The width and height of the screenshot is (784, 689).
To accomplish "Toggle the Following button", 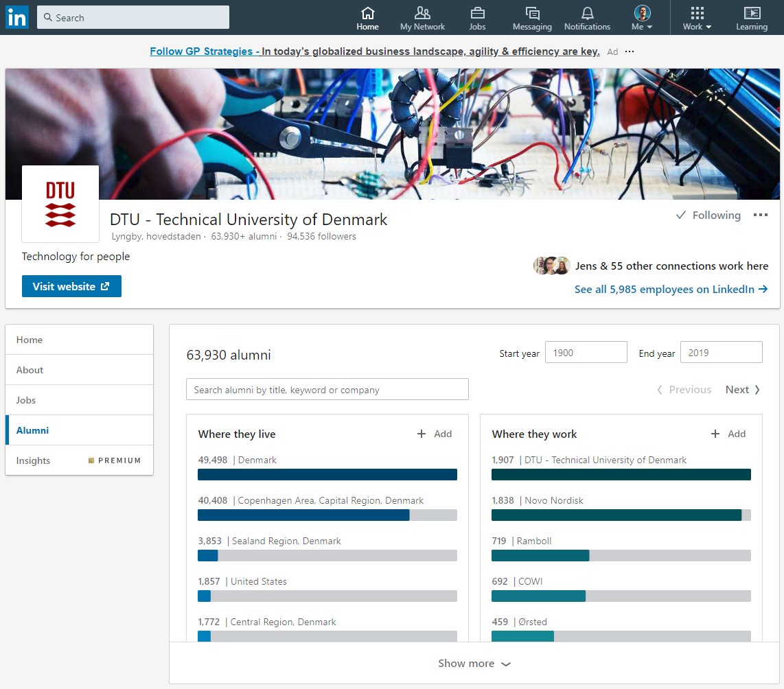I will (708, 215).
